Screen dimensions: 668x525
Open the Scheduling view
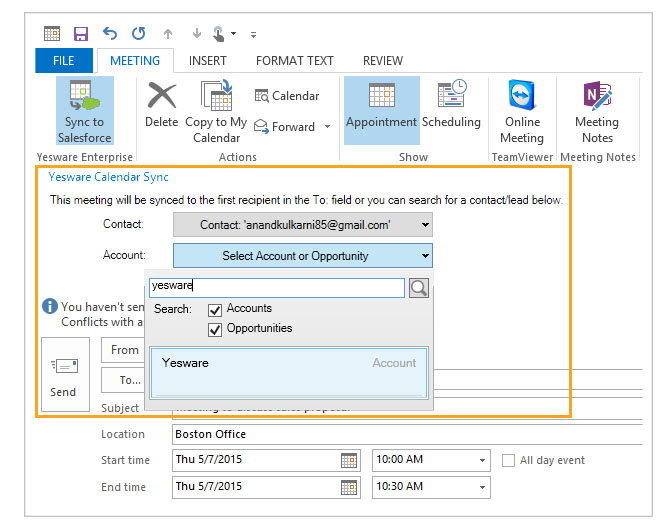[x=451, y=104]
